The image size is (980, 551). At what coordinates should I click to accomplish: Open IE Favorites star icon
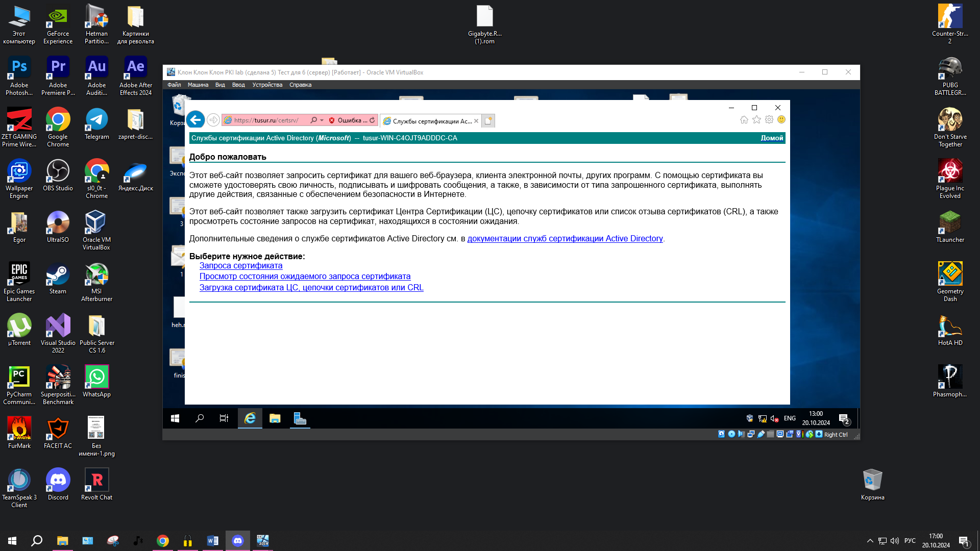click(x=756, y=119)
